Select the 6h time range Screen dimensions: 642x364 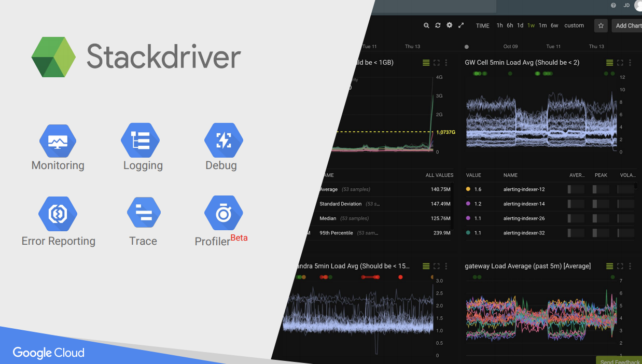pyautogui.click(x=510, y=25)
